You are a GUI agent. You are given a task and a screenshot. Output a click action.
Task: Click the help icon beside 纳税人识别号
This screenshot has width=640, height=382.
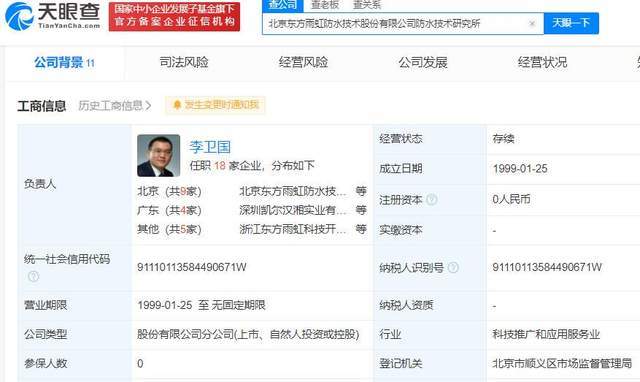tap(453, 268)
